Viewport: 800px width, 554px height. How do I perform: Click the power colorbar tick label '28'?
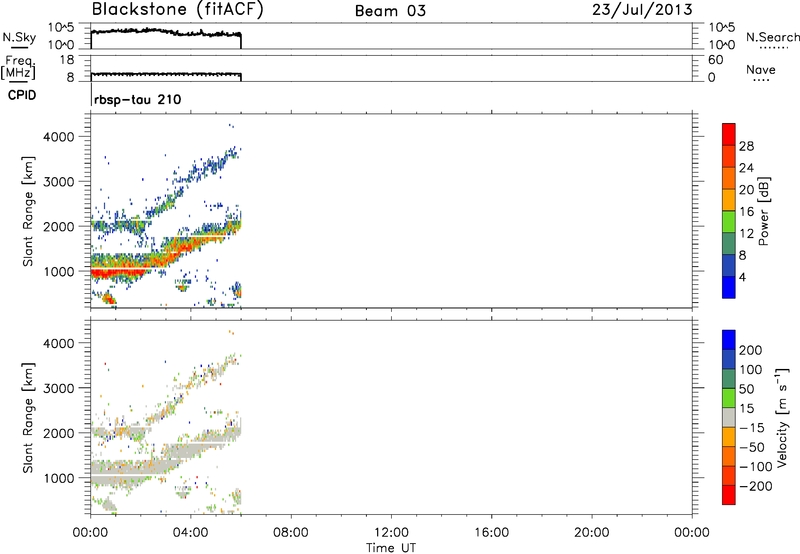tap(746, 146)
